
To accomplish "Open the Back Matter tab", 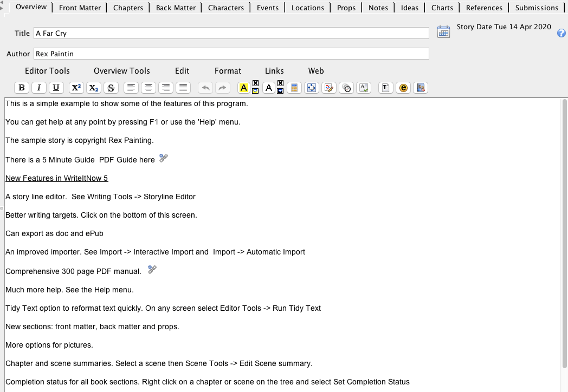I will pos(176,8).
